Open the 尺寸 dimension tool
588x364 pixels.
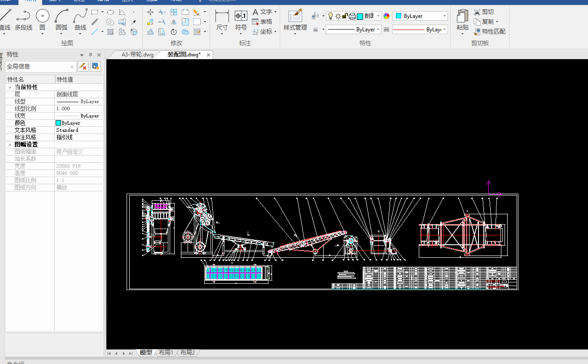222,20
